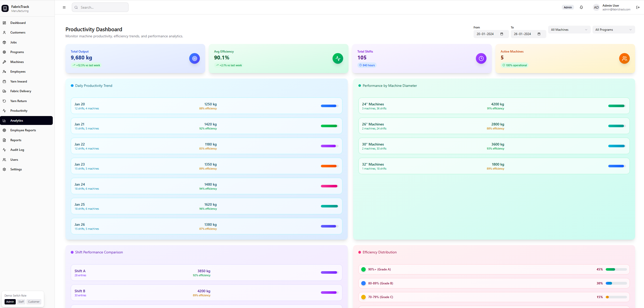Screen dimensions: 644x308
Task: Click the Admin badge in the top bar
Action: pyautogui.click(x=568, y=7)
